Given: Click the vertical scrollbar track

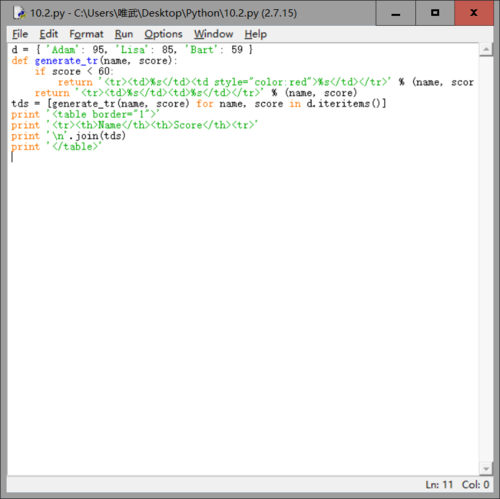Looking at the screenshot, I should (486, 259).
